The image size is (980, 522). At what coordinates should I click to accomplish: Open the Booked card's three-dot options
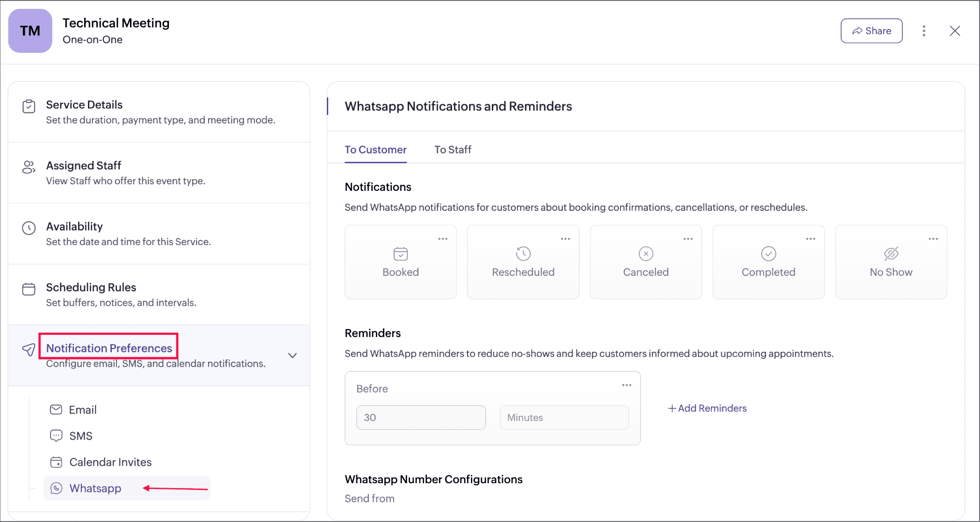pos(443,239)
